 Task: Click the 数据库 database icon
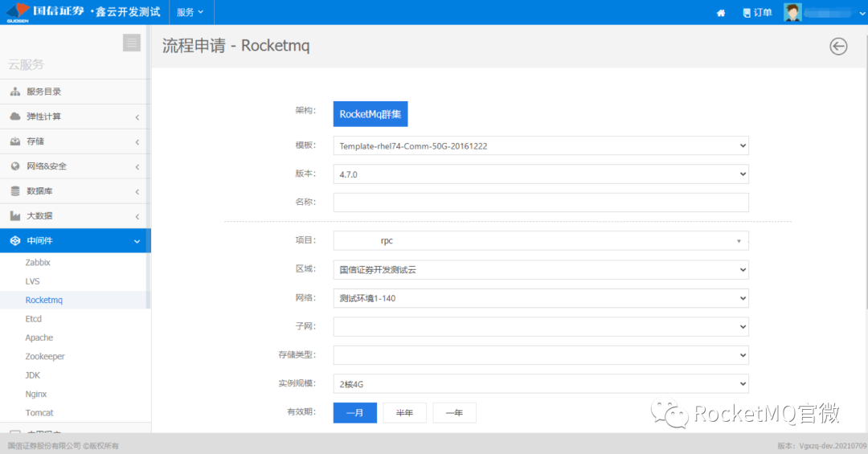click(15, 191)
